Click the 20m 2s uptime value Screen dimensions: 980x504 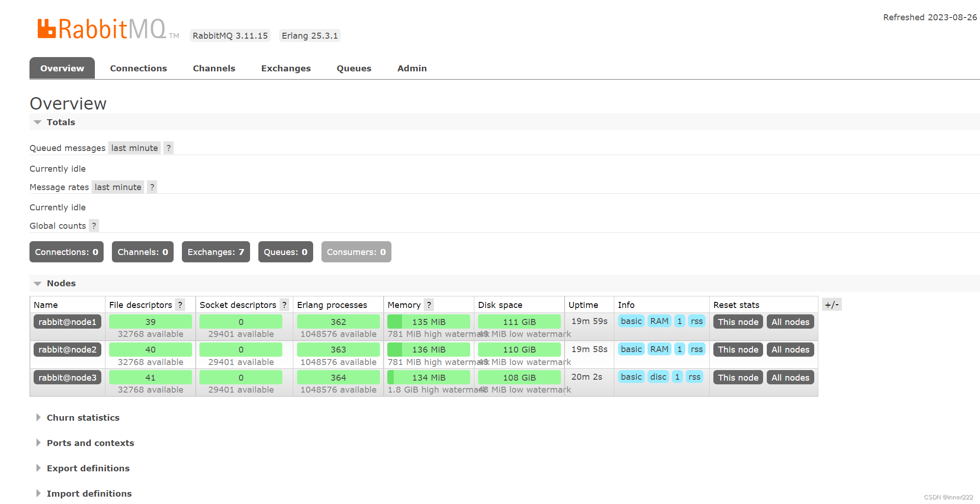(x=587, y=377)
